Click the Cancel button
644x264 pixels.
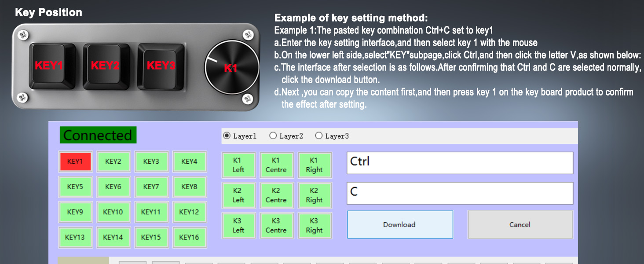[x=520, y=224]
